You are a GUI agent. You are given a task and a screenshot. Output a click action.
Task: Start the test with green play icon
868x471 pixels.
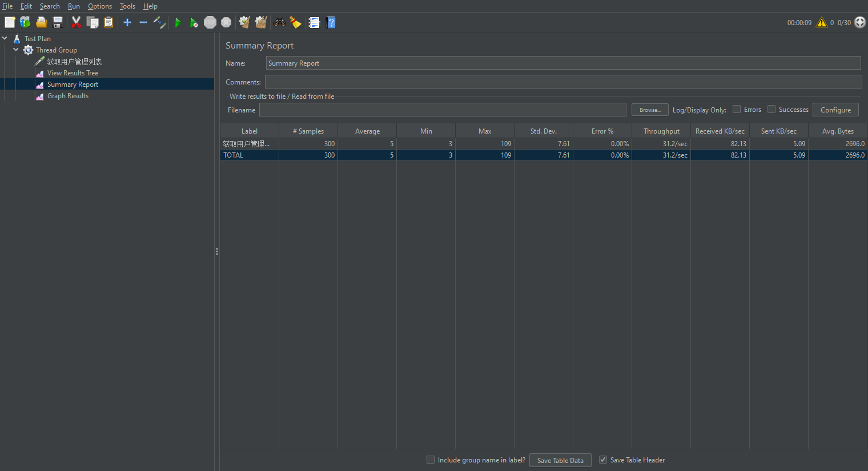(178, 22)
